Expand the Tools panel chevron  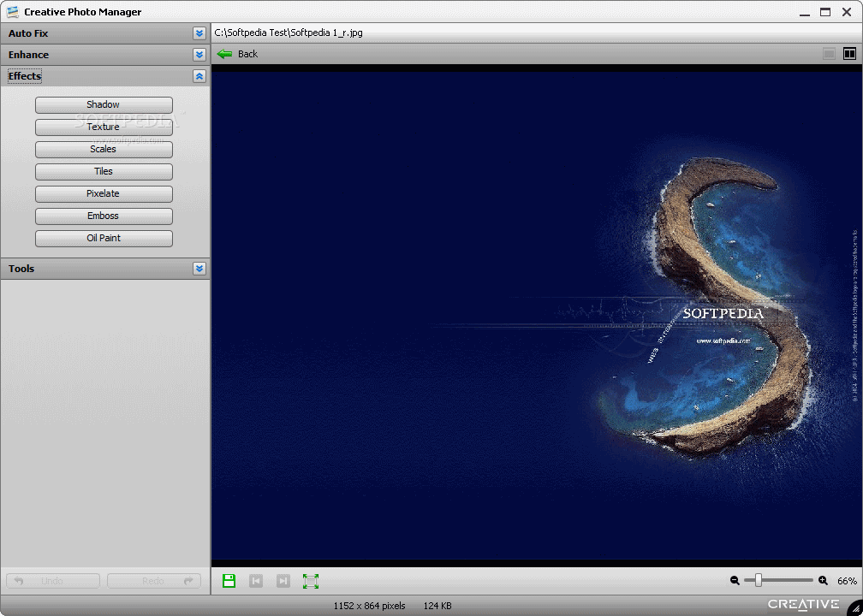tap(199, 269)
